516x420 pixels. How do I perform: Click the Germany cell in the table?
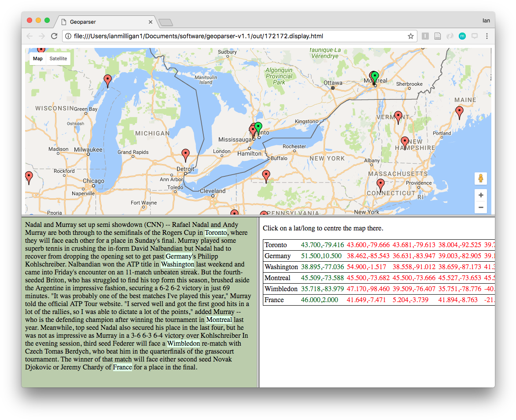(277, 256)
